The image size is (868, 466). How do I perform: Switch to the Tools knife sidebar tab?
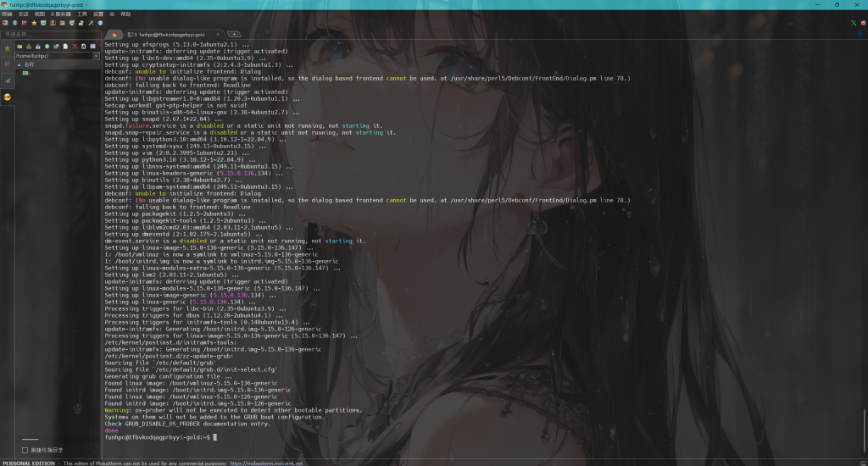(7, 64)
